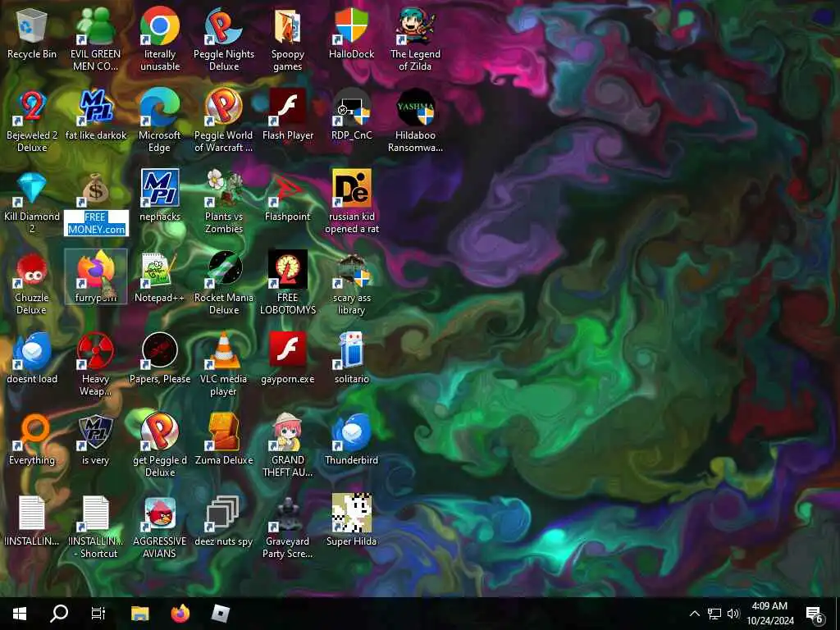Expand hidden system tray icons chevron

694,614
